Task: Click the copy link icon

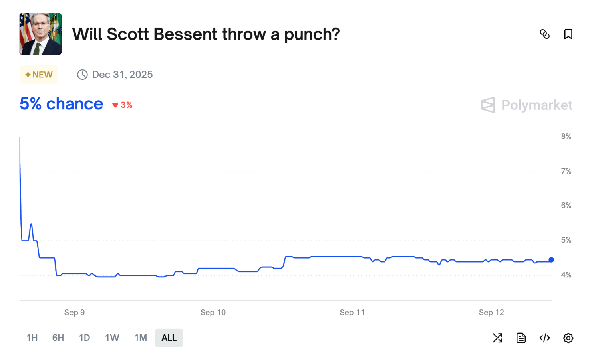Action: (544, 34)
